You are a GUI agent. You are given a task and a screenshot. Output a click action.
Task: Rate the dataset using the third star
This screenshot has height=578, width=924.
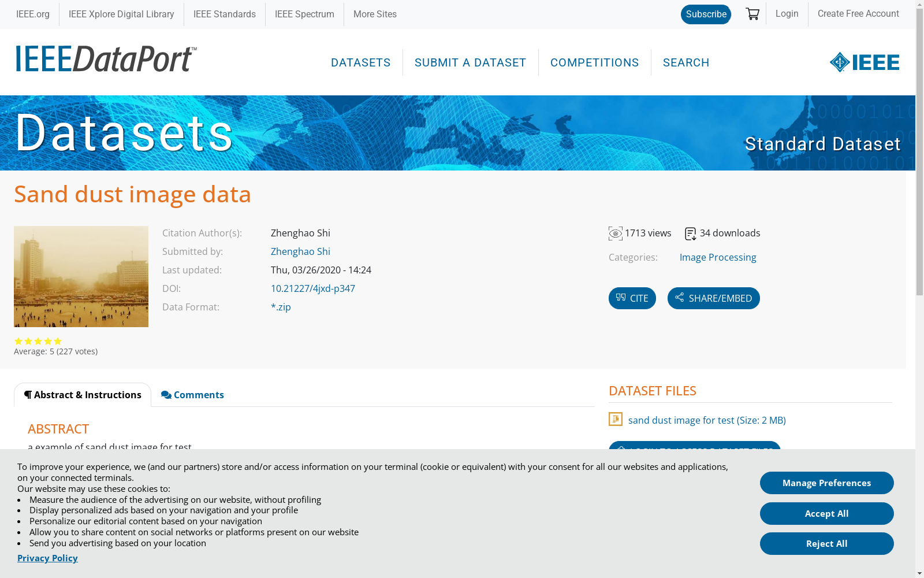(38, 341)
